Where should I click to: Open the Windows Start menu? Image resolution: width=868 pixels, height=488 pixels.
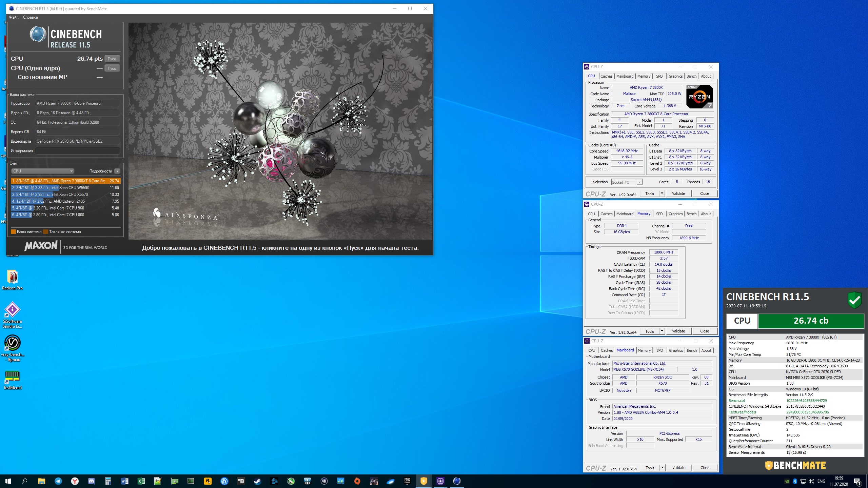[8, 481]
